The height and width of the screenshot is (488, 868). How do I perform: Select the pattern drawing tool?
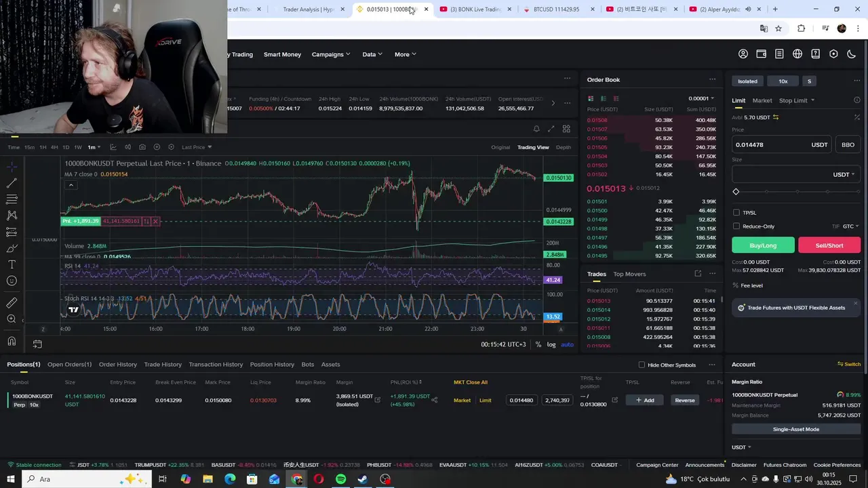pos(12,216)
